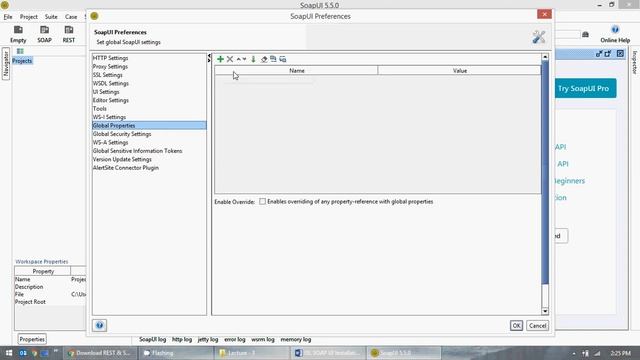
Task: Switch to jetty log tab
Action: click(x=208, y=339)
